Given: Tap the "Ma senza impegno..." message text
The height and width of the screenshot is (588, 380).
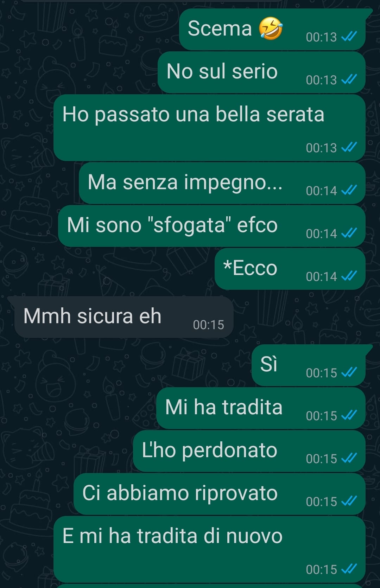Looking at the screenshot, I should (x=185, y=183).
